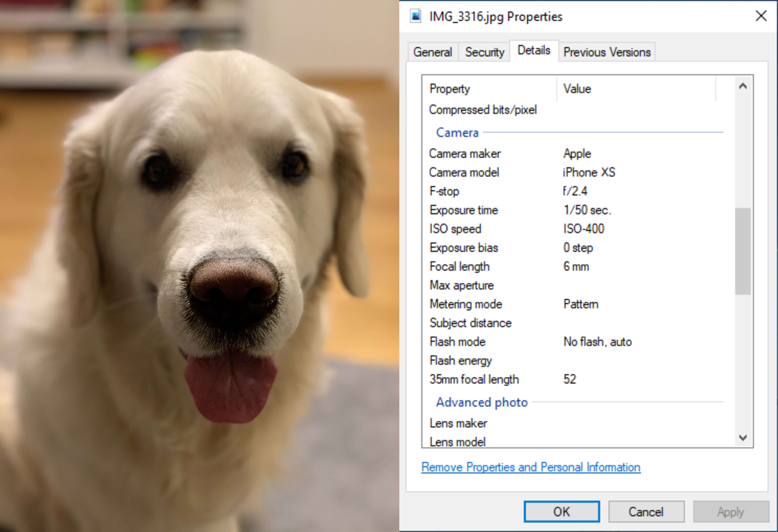The width and height of the screenshot is (778, 532).
Task: Click the 52 value
Action: (x=570, y=379)
